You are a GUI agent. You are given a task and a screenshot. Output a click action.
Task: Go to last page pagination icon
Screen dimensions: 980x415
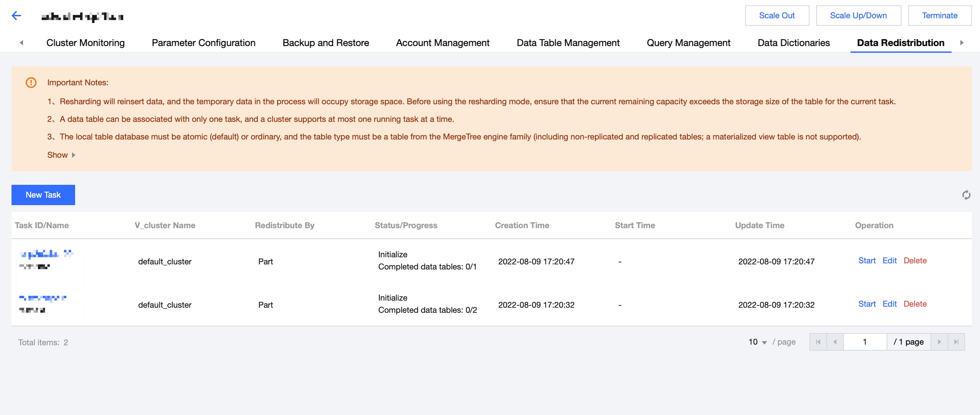tap(956, 342)
